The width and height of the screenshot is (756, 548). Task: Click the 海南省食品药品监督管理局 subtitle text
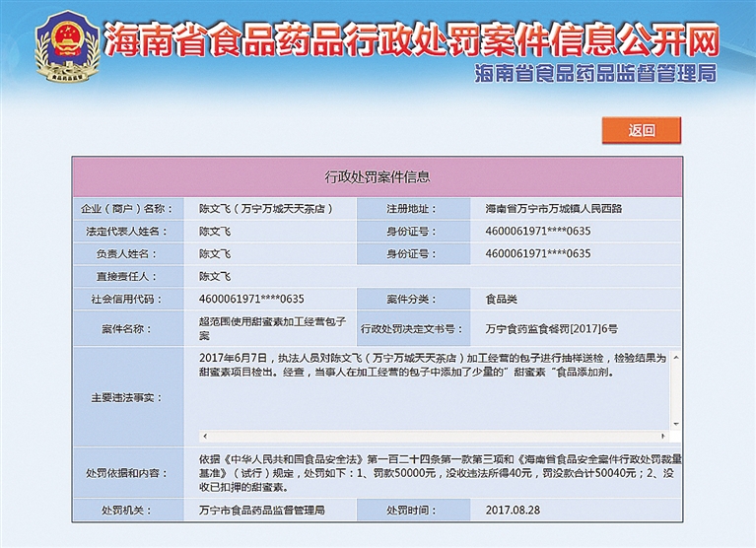coord(594,75)
